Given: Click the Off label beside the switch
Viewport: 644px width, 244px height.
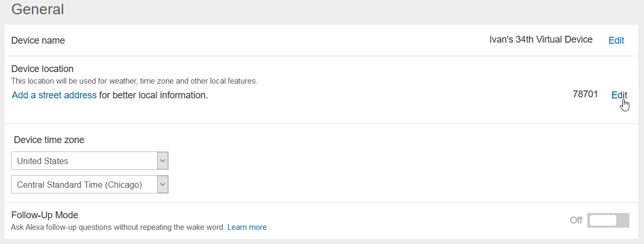Looking at the screenshot, I should (x=576, y=220).
